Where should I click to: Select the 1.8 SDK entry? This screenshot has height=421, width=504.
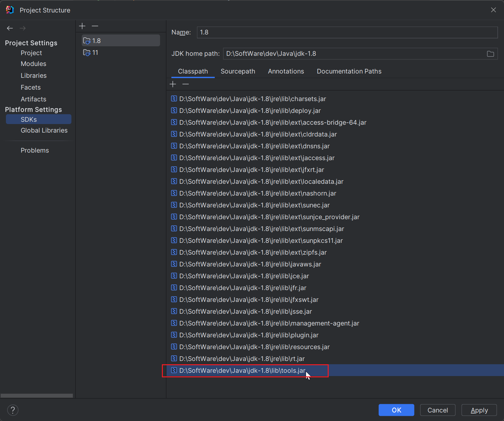click(121, 41)
